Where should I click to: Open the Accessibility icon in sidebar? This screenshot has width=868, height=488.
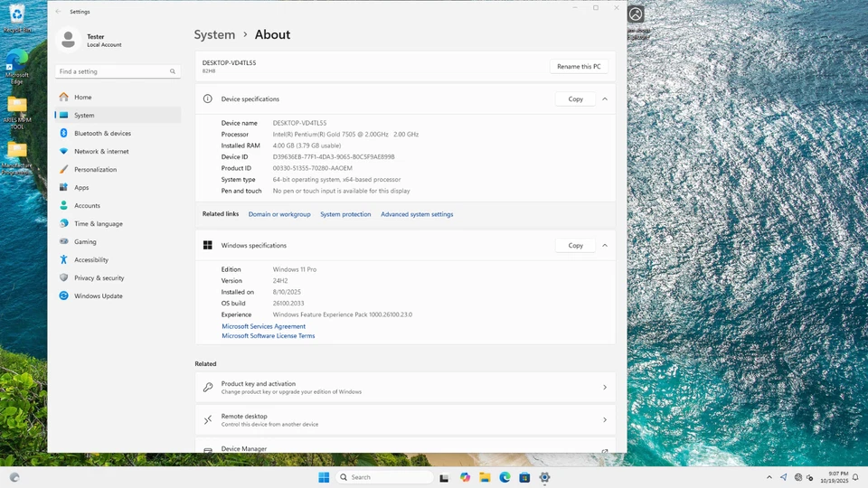point(64,259)
